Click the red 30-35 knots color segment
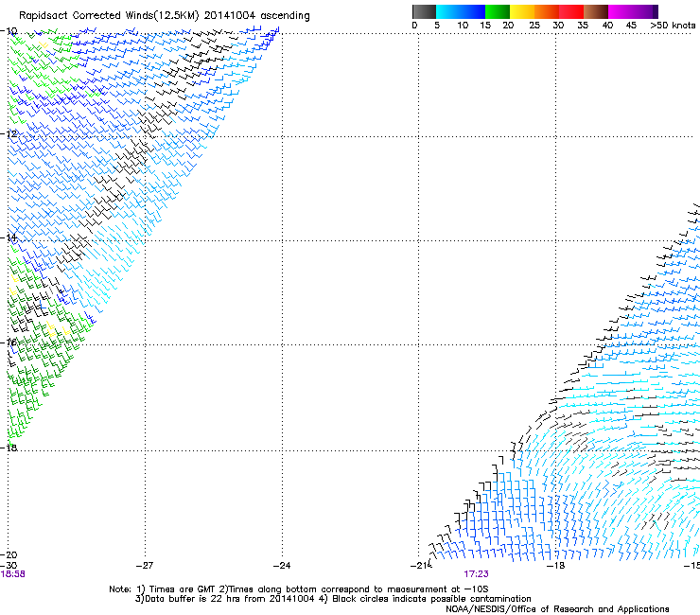Viewport: 700px width, 615px height. (x=571, y=11)
